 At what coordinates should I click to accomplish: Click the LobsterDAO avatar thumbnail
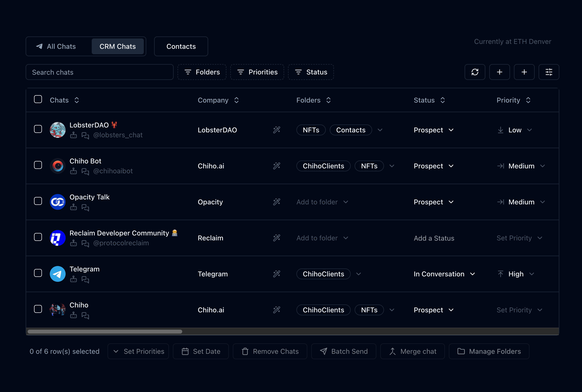(57, 130)
